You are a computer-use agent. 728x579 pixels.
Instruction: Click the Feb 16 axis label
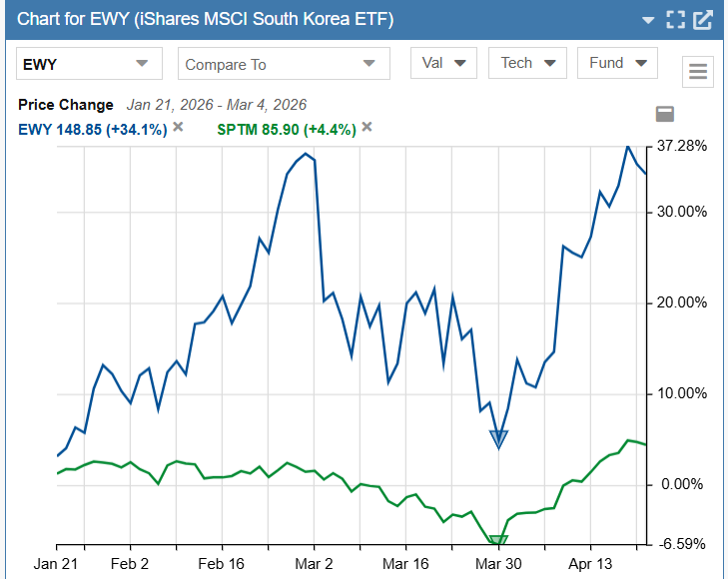click(221, 564)
